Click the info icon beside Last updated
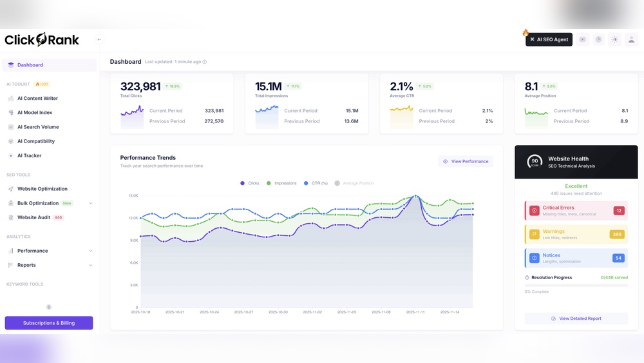The width and height of the screenshot is (644, 363). [205, 62]
